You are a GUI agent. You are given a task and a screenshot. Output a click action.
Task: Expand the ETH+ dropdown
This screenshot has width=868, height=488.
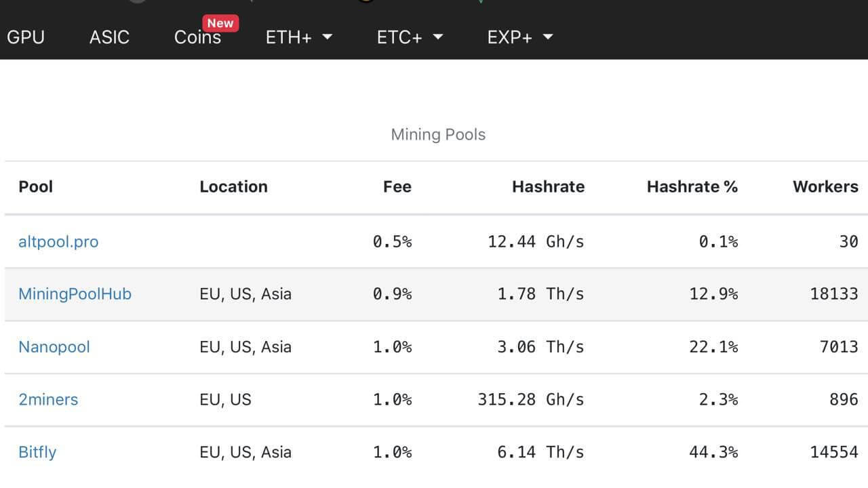click(x=298, y=37)
